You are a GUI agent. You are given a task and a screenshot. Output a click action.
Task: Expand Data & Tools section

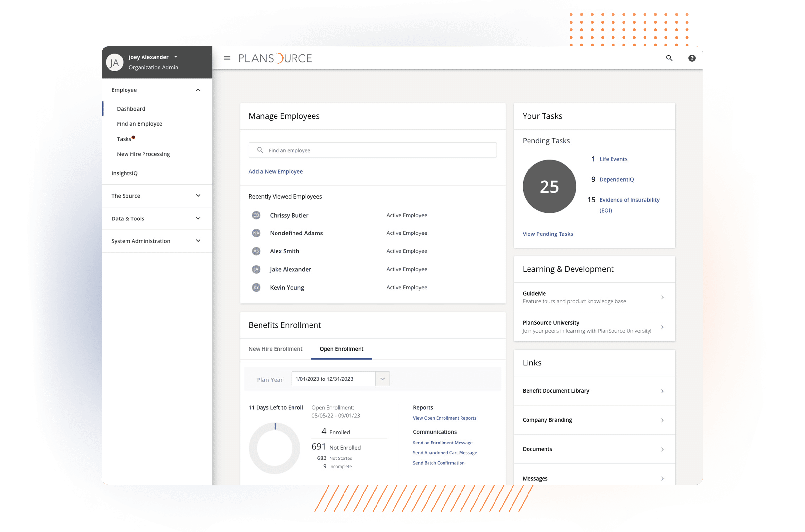pyautogui.click(x=198, y=218)
